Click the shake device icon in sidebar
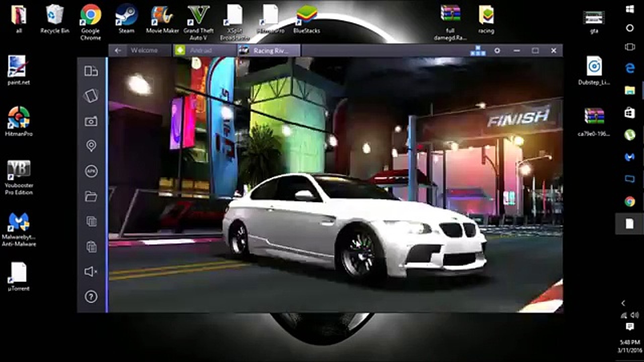The image size is (644, 362). [x=91, y=96]
